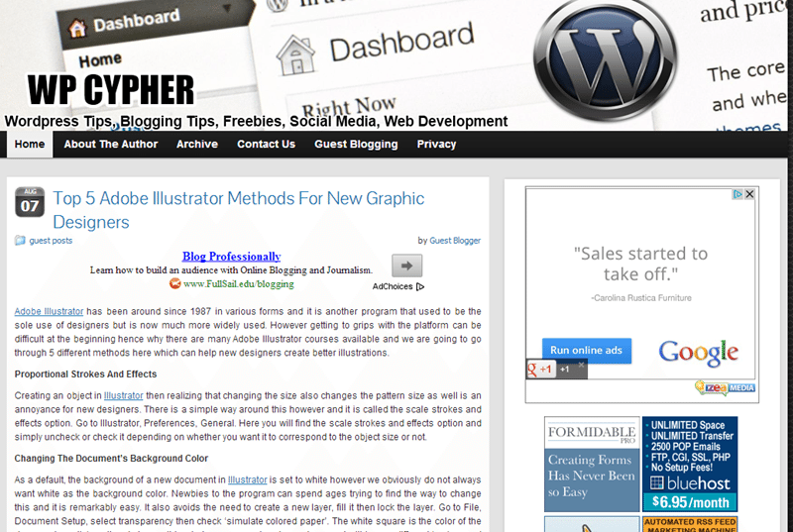Screen dimensions: 793x532
Task: Click the Google +1 button
Action: (x=541, y=370)
